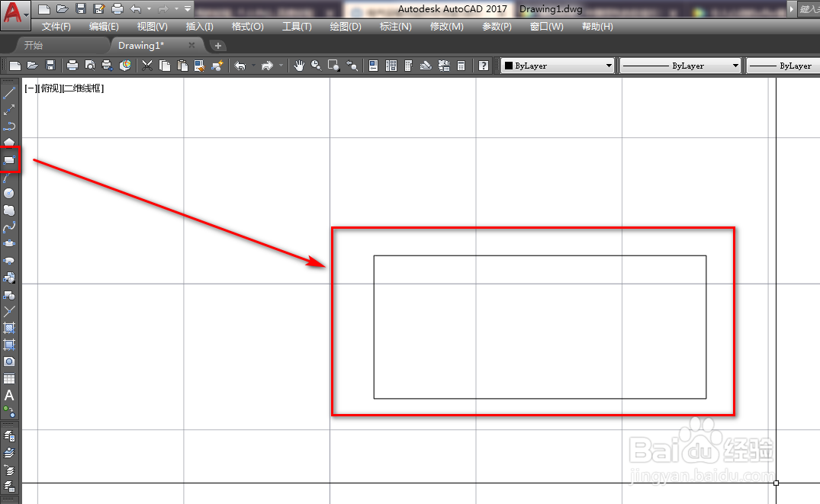This screenshot has width=820, height=504.
Task: Select the Hatch tool
Action: tap(9, 328)
